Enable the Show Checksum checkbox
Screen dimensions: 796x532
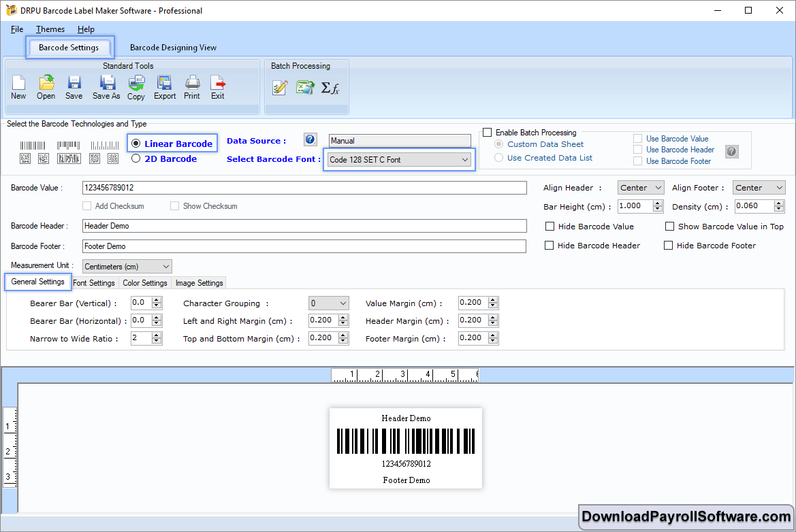pyautogui.click(x=174, y=205)
